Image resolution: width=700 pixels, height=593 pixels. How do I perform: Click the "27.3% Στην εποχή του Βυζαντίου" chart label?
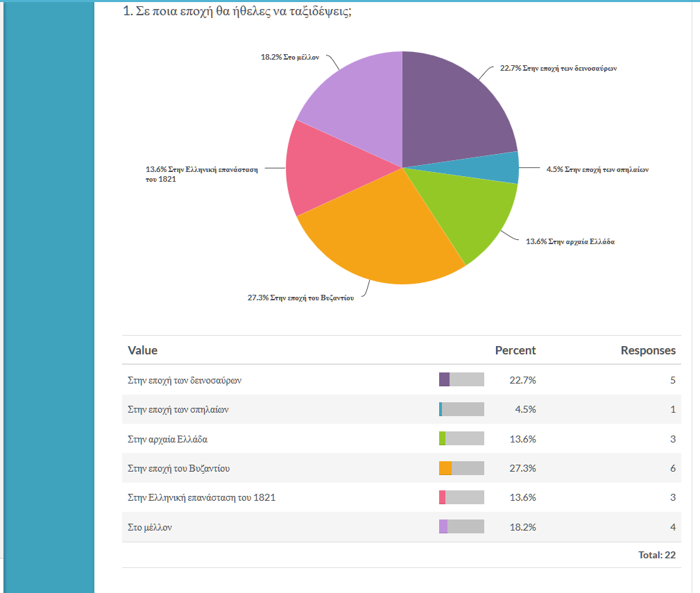(300, 298)
